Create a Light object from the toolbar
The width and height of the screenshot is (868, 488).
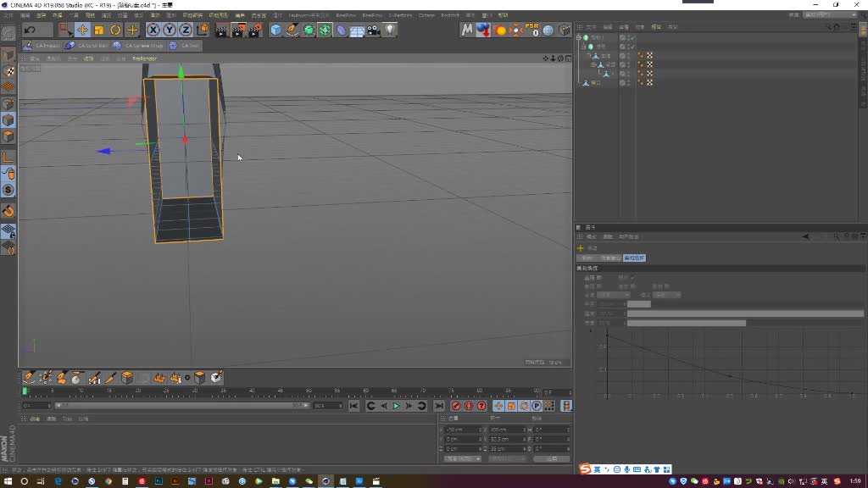pos(389,30)
